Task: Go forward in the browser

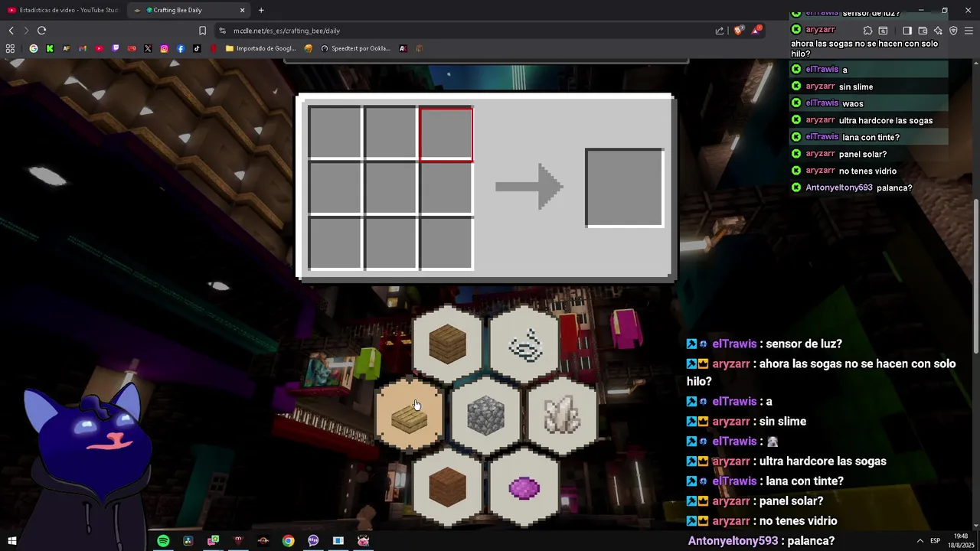Action: 26,31
